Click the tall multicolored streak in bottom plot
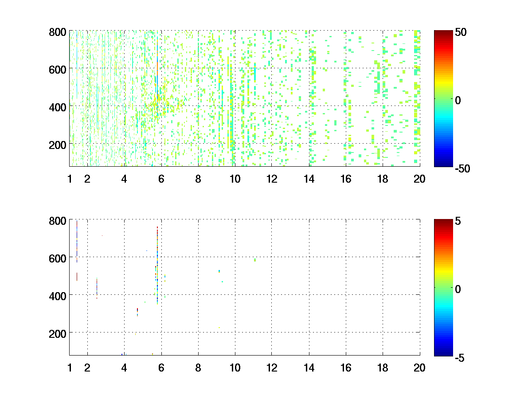The height and width of the screenshot is (399, 532). pos(157,266)
